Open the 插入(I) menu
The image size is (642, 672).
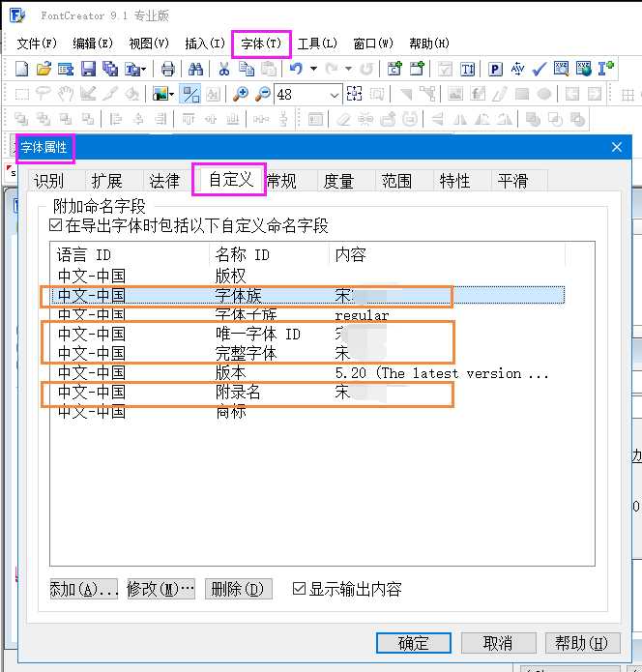205,44
